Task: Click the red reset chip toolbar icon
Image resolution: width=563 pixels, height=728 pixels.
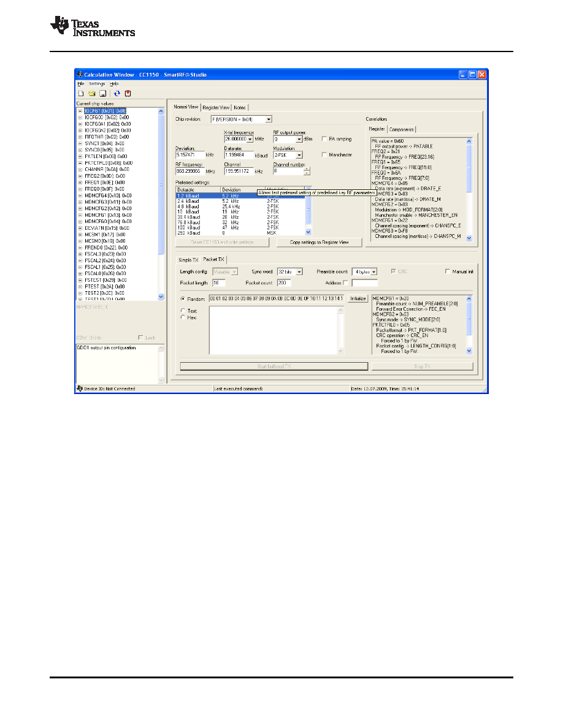Action: pyautogui.click(x=128, y=93)
